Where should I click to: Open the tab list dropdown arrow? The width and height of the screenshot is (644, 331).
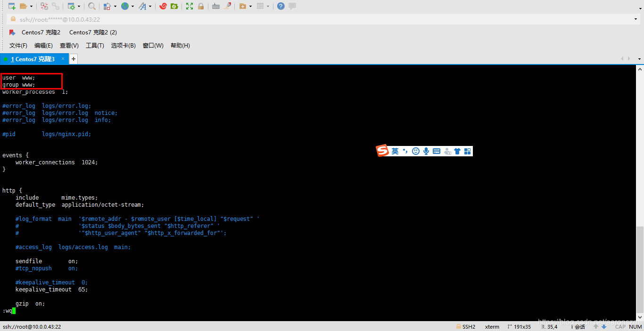(x=639, y=59)
